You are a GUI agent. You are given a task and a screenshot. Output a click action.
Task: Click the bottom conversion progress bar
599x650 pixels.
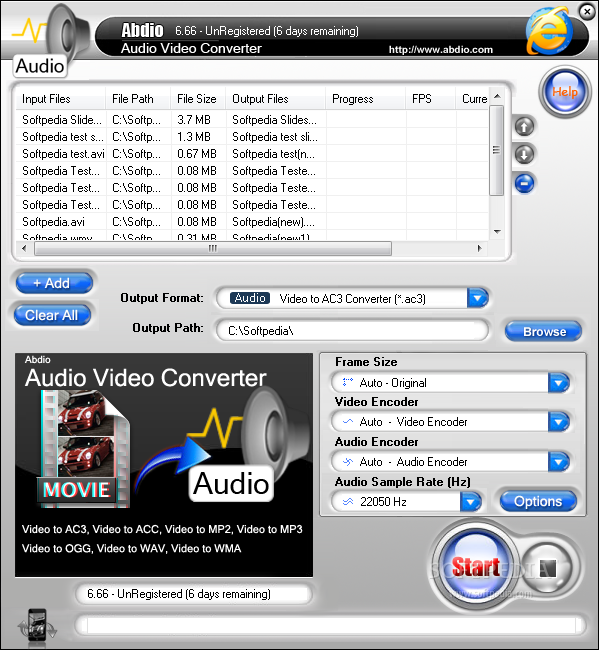(x=330, y=625)
